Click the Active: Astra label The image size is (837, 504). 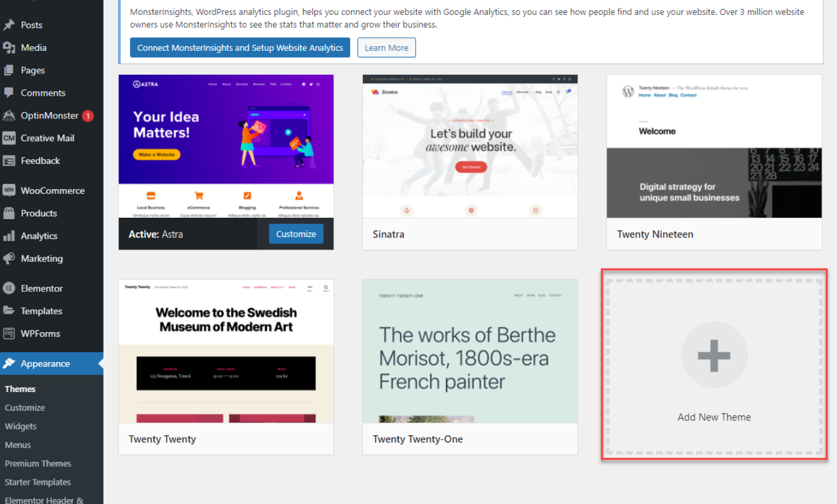coord(156,234)
